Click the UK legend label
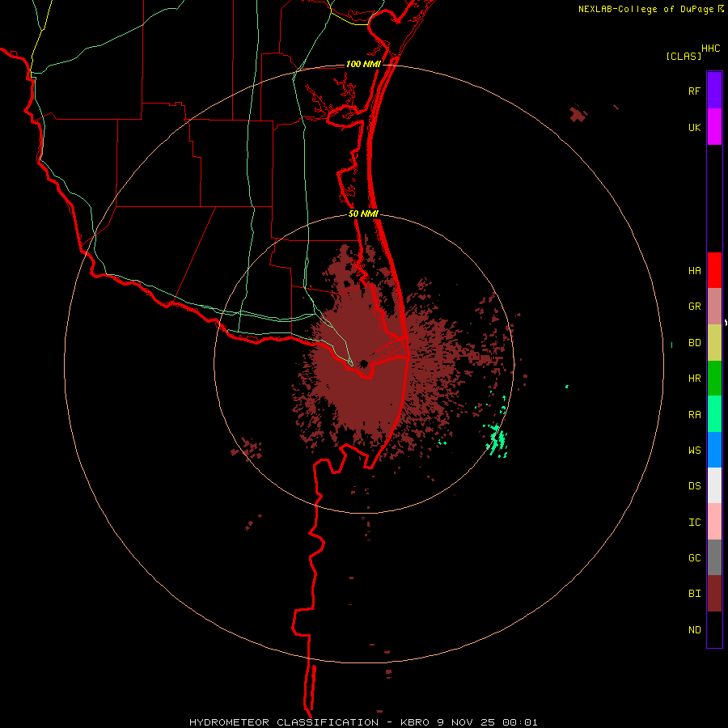728x728 pixels. pyautogui.click(x=694, y=128)
